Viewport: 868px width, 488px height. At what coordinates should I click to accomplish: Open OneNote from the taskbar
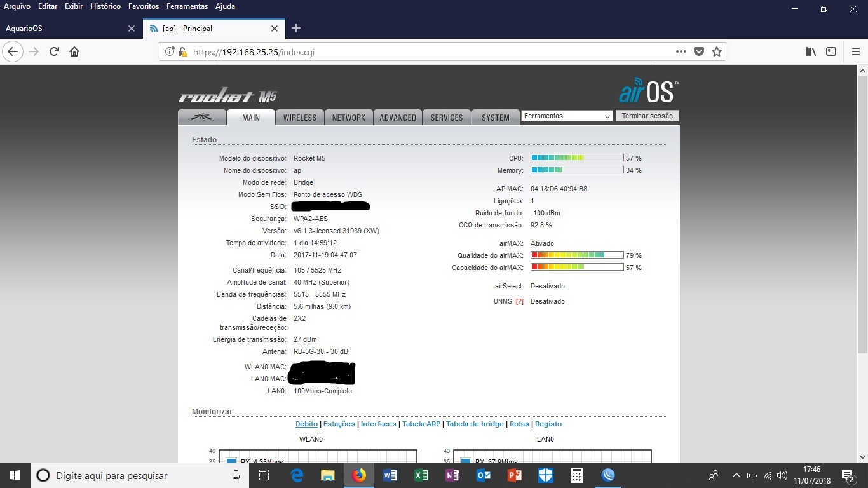452,475
